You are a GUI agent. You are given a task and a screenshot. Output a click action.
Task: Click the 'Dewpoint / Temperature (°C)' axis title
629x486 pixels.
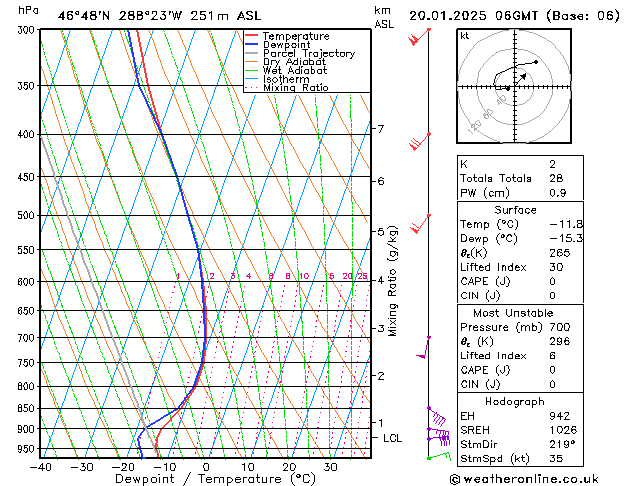(x=215, y=479)
